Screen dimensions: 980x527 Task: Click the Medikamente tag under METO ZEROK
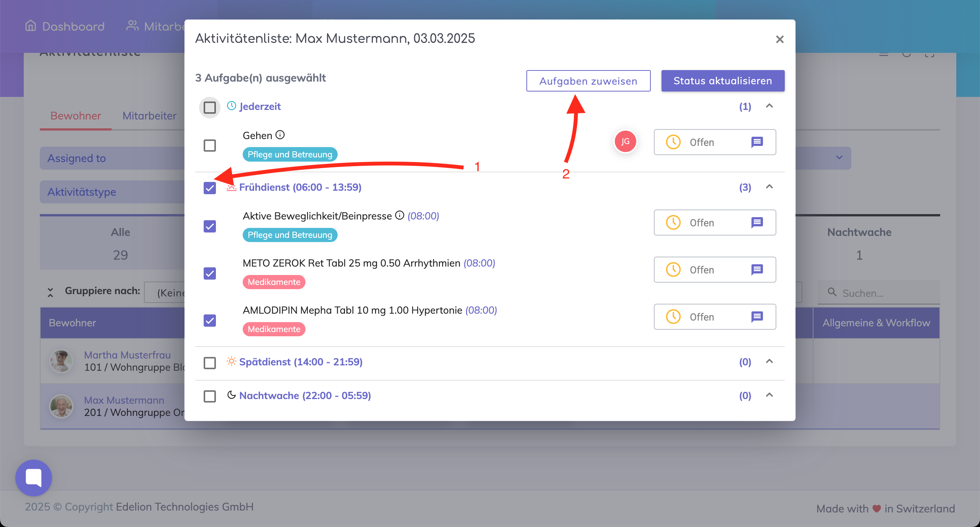[274, 282]
